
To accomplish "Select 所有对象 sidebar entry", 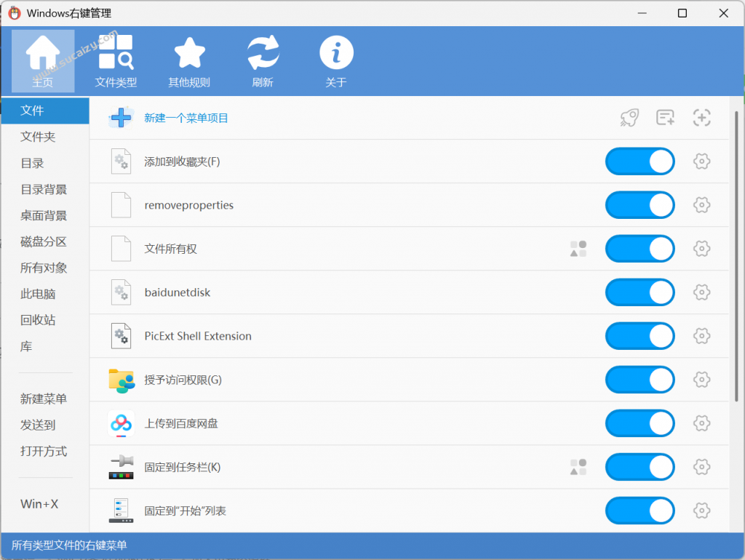I will coord(45,268).
